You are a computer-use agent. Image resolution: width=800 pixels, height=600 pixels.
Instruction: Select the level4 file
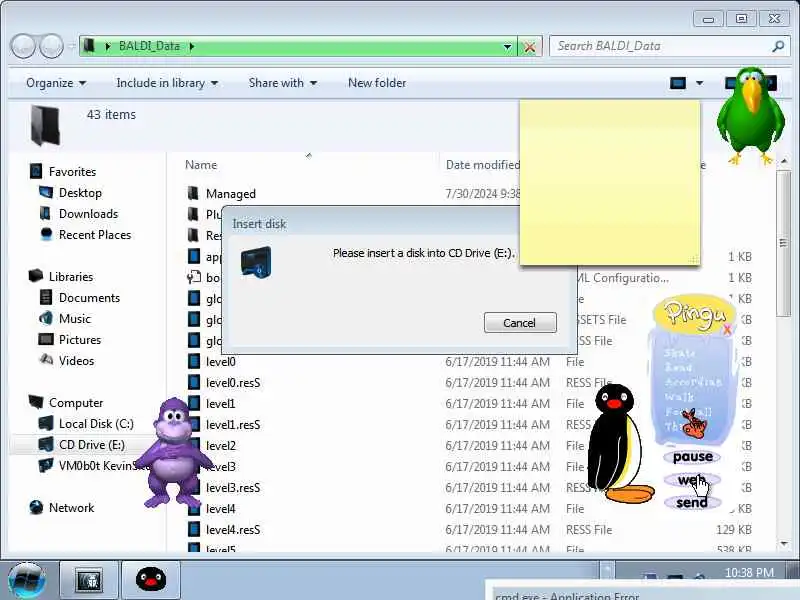tap(220, 509)
